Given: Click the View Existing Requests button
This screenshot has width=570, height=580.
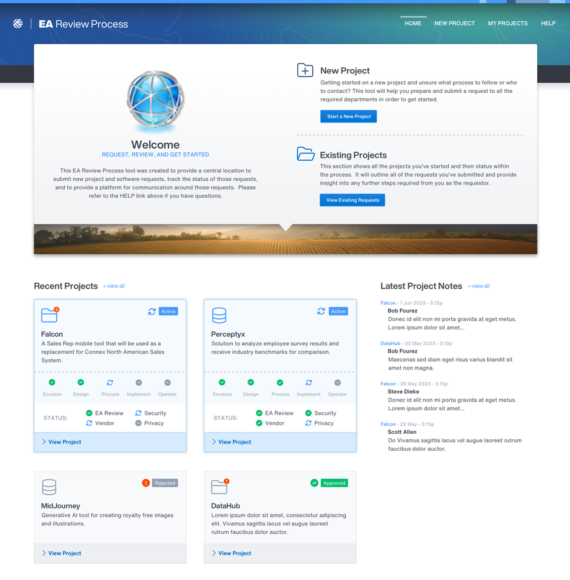Looking at the screenshot, I should [x=352, y=200].
